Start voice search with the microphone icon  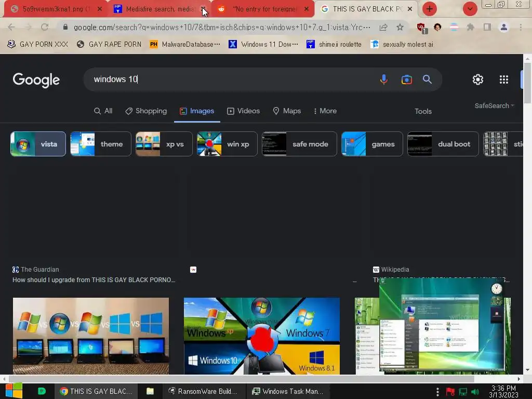point(384,79)
